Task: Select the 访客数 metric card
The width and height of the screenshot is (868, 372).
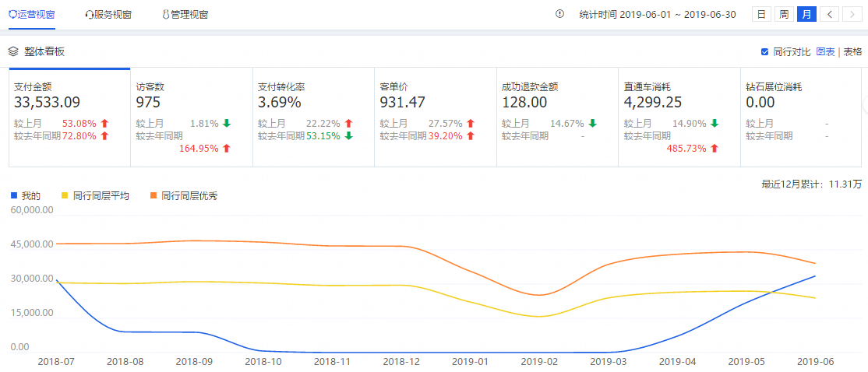Action: point(191,117)
